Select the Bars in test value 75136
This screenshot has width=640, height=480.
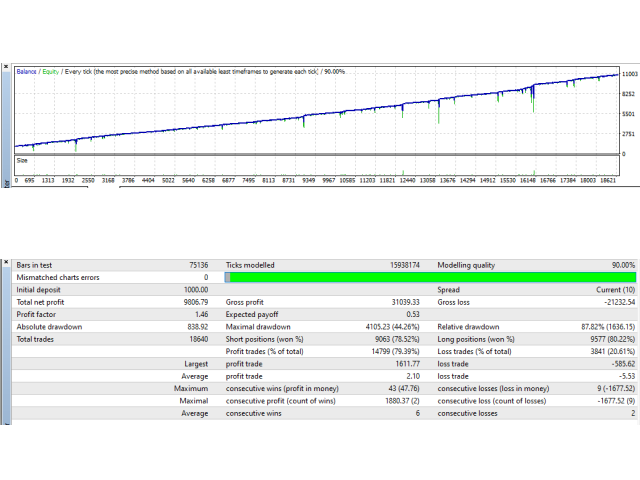(x=199, y=265)
